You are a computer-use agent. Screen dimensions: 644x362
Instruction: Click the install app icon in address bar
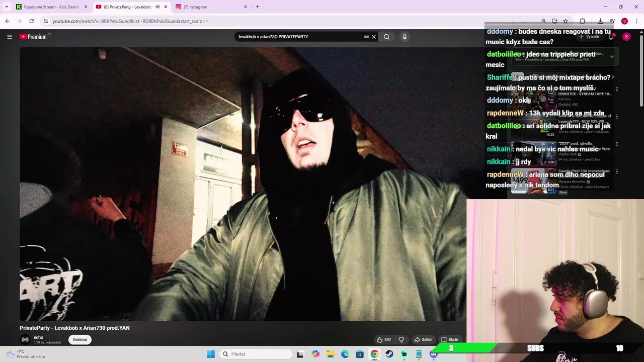click(554, 21)
